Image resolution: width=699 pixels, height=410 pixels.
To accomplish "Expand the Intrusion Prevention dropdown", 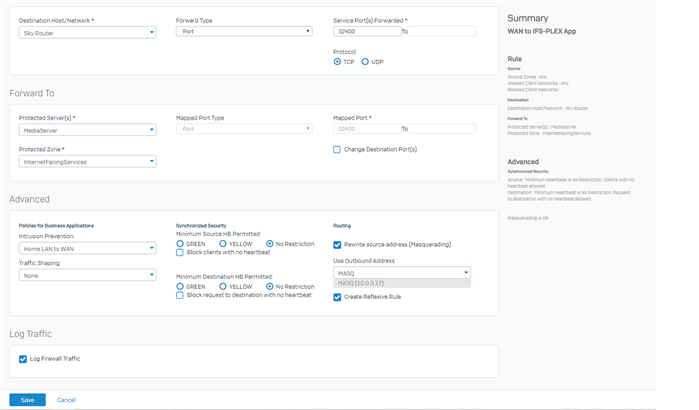I will pos(87,248).
